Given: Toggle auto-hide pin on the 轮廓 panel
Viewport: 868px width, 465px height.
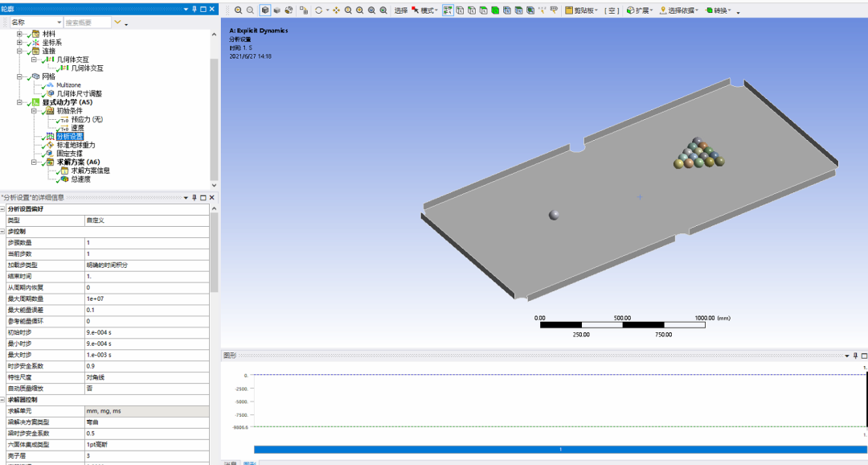Looking at the screenshot, I should (195, 9).
